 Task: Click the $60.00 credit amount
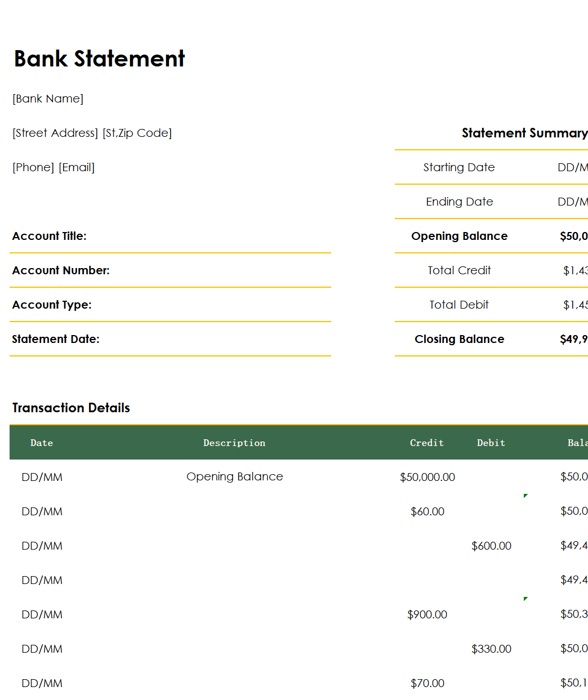tap(427, 511)
